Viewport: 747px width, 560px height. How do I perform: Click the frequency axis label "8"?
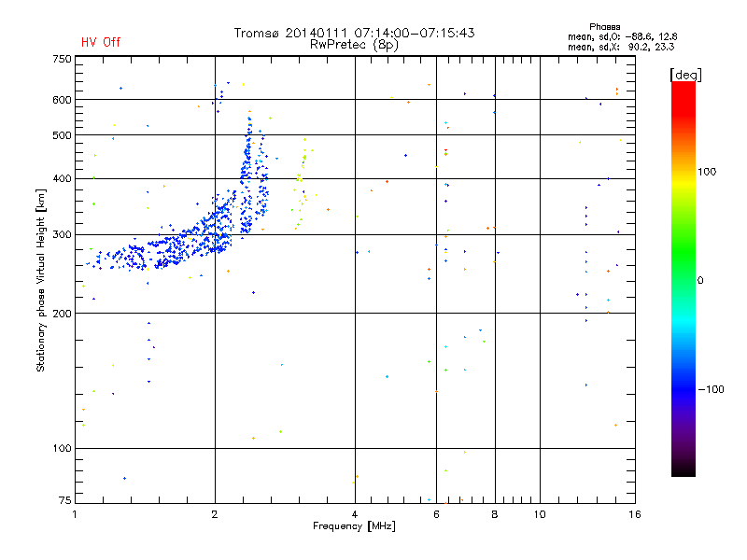(x=495, y=514)
